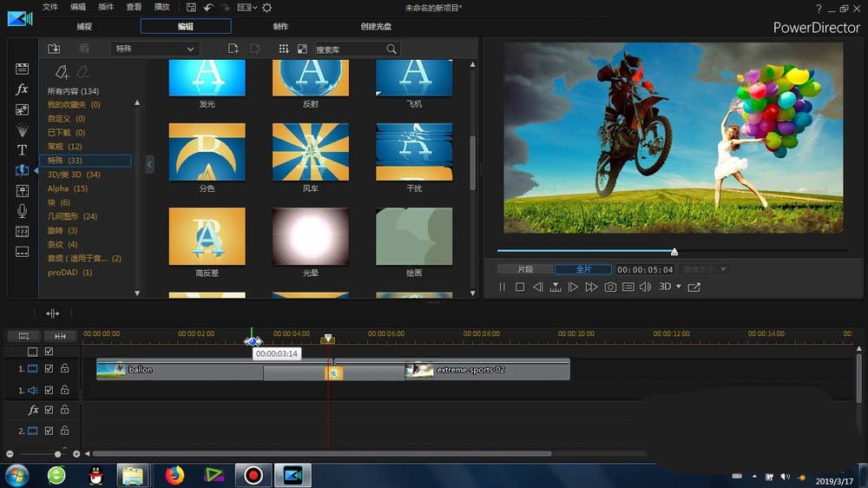Click the save project icon
The image size is (868, 488).
click(x=191, y=8)
